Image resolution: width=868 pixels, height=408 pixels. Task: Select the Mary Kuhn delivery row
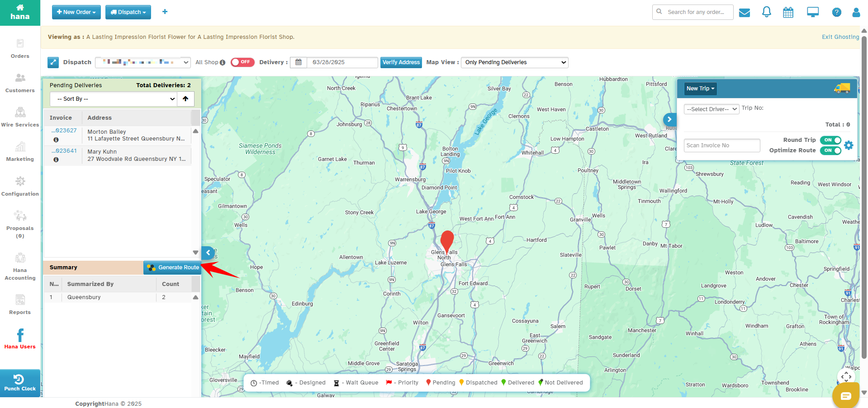pyautogui.click(x=118, y=155)
